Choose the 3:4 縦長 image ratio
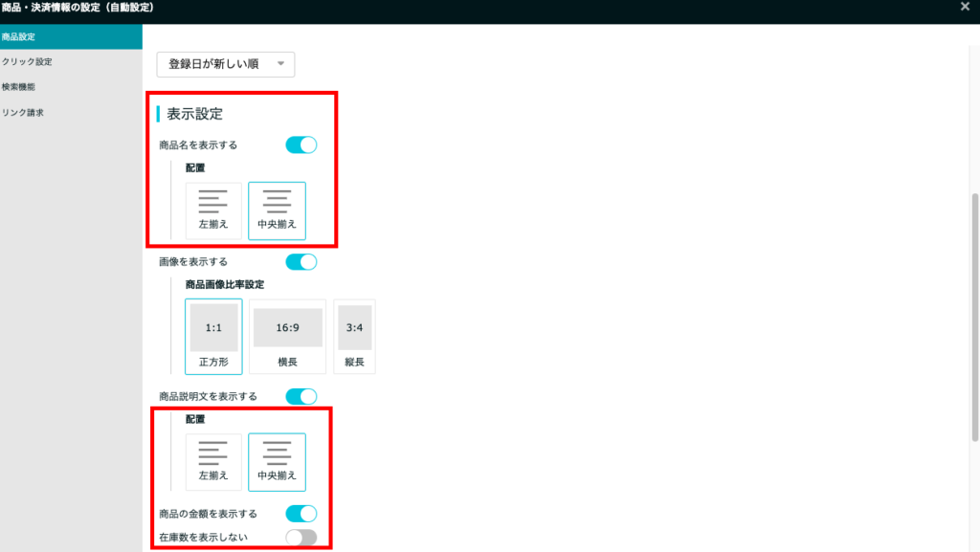This screenshot has height=552, width=980. coord(354,336)
